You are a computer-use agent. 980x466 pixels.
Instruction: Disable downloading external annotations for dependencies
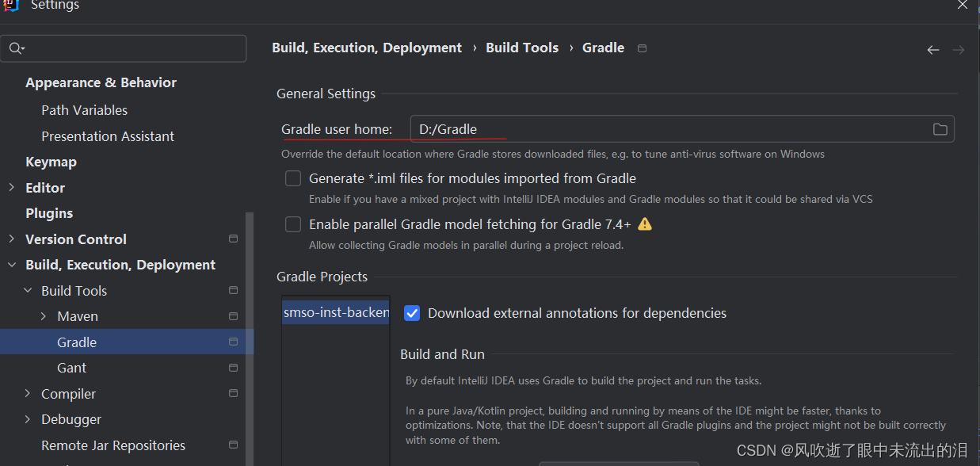[412, 313]
